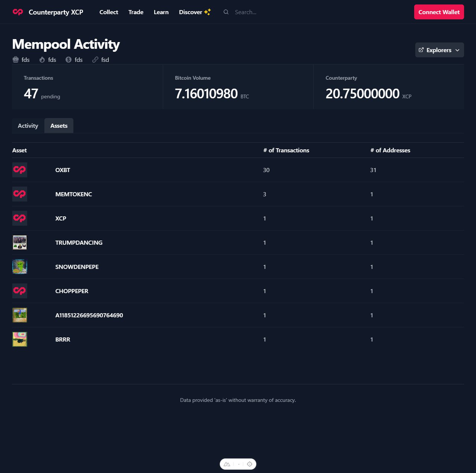
Task: Click the search magnifier icon
Action: 226,12
